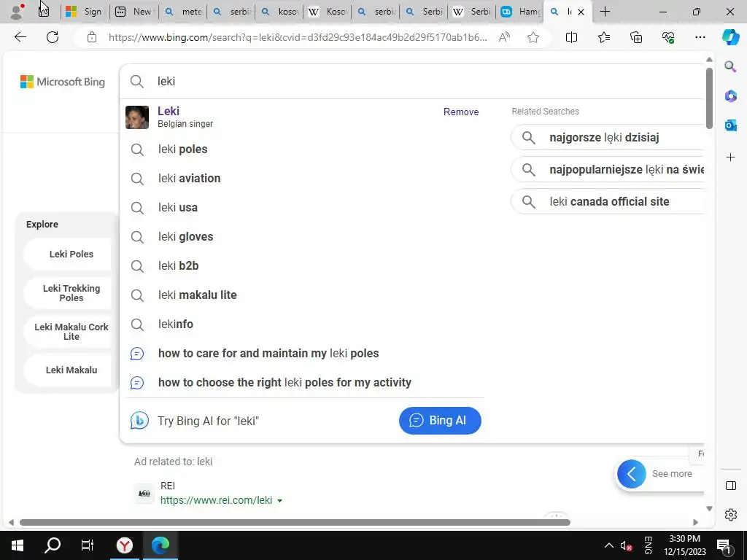Launch Copilot from the Edge toolbar
The width and height of the screenshot is (747, 560).
pos(730,37)
